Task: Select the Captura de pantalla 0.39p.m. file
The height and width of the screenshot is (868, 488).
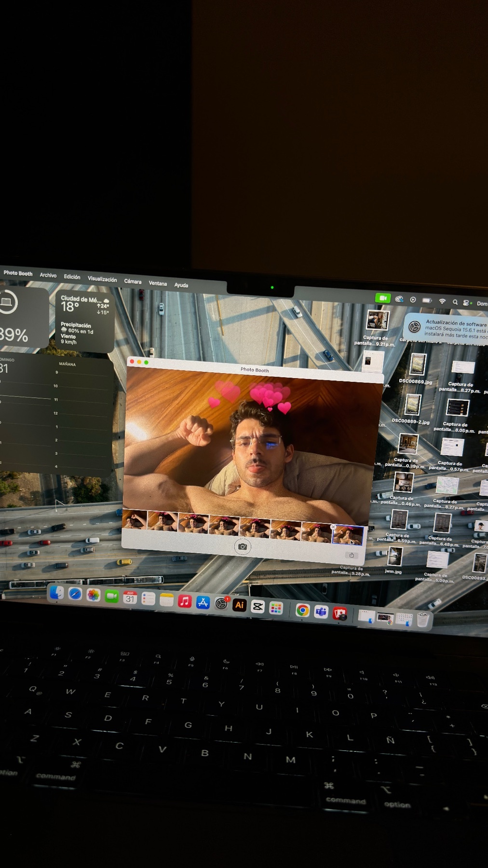Action: pos(408,444)
